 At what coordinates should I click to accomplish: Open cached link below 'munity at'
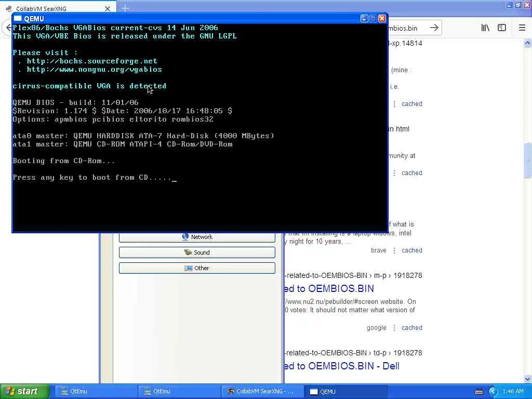(412, 173)
